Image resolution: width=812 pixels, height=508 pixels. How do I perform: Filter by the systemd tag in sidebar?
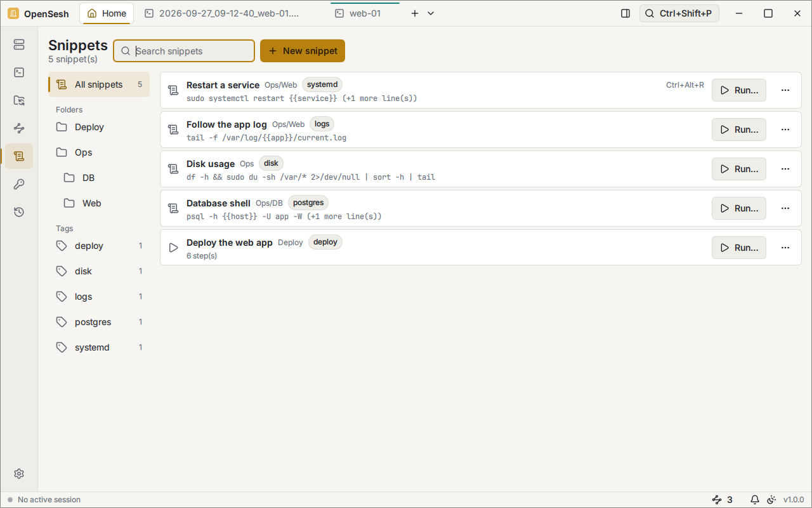(99, 347)
